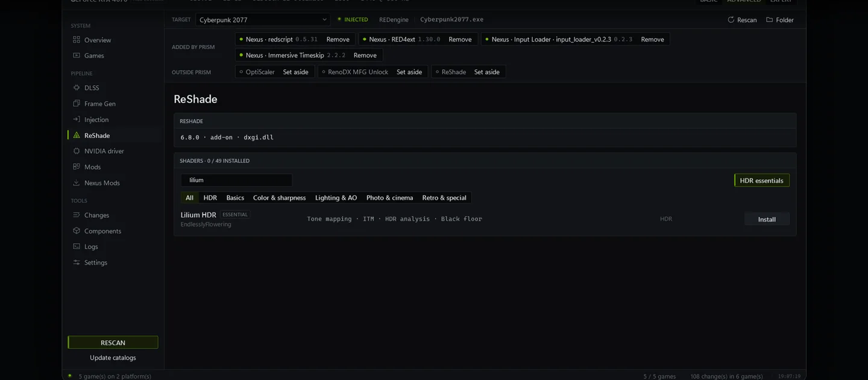Select the Frame Gen icon
Screen dimensions: 868x380
coord(77,104)
